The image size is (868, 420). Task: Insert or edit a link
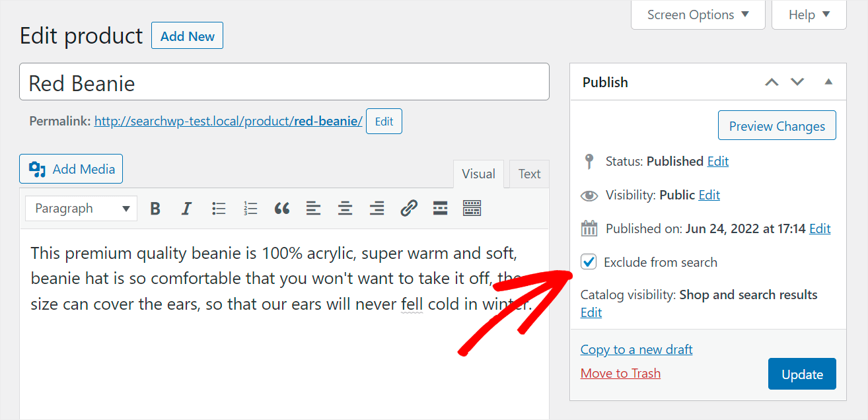409,209
